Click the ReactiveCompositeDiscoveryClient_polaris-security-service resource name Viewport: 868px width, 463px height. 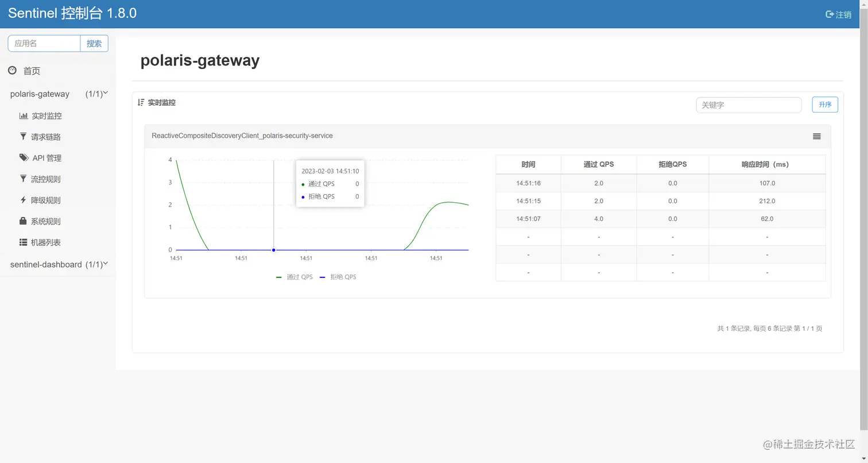click(242, 136)
